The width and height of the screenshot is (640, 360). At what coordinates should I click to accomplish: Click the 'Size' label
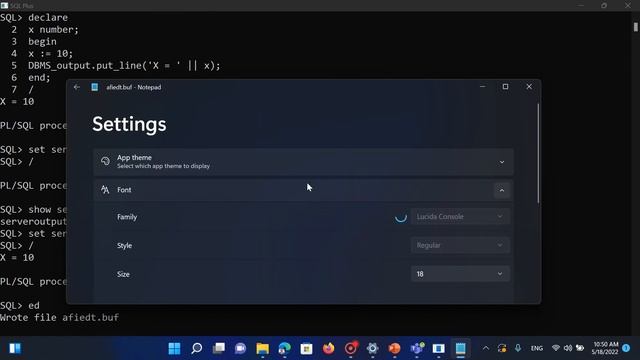pos(123,274)
